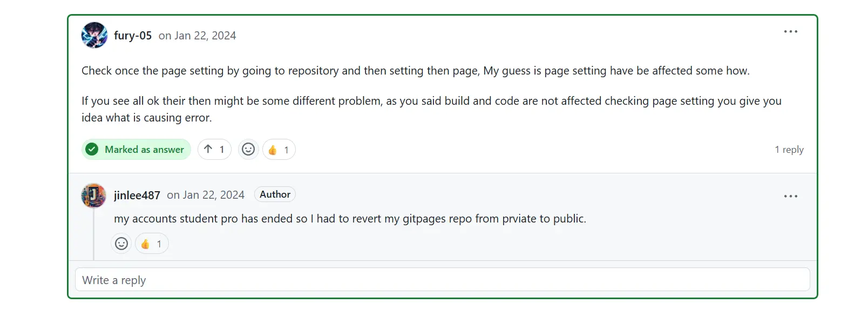Open the smiley reaction picker on jinlee487's reply
The width and height of the screenshot is (868, 310).
click(x=121, y=244)
